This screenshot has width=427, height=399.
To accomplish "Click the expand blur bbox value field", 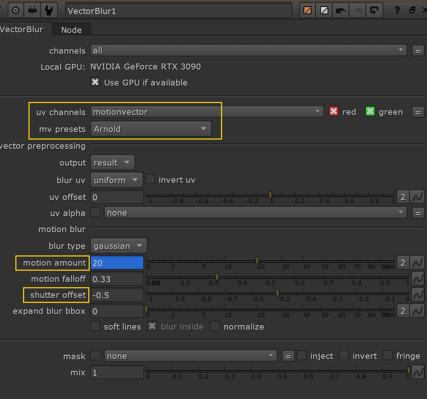I will (x=117, y=311).
